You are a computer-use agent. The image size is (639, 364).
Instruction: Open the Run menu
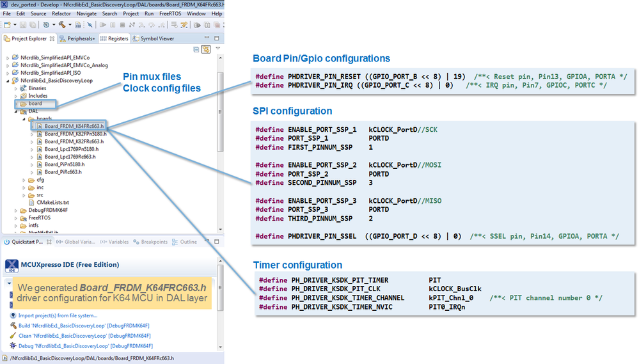click(149, 13)
